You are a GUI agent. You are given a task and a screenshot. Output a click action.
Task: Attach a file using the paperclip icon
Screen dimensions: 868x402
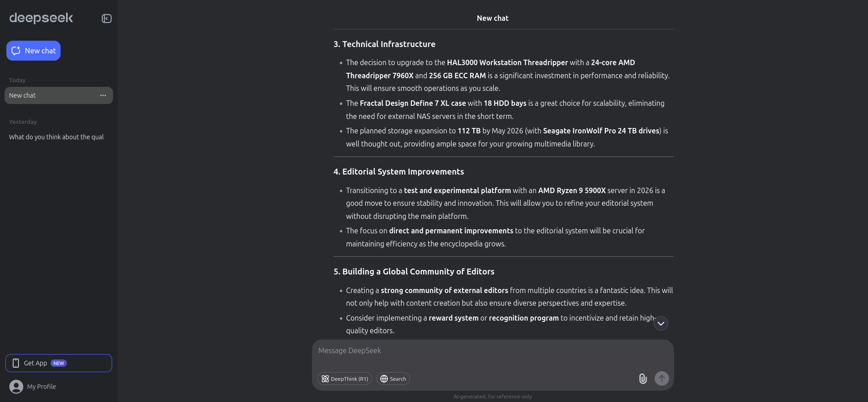coord(642,378)
